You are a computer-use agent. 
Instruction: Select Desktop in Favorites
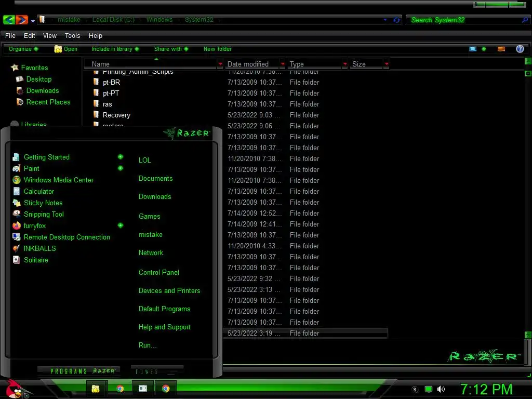point(39,79)
